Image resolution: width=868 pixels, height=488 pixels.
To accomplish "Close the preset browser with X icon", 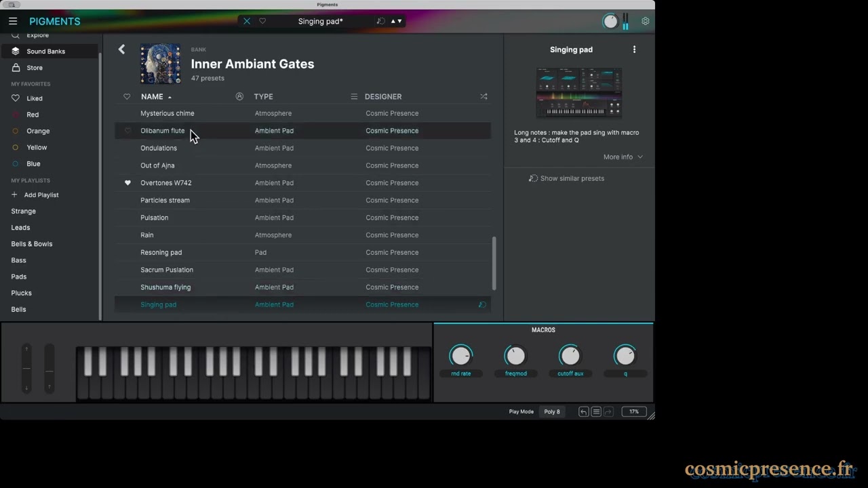I will (x=247, y=21).
